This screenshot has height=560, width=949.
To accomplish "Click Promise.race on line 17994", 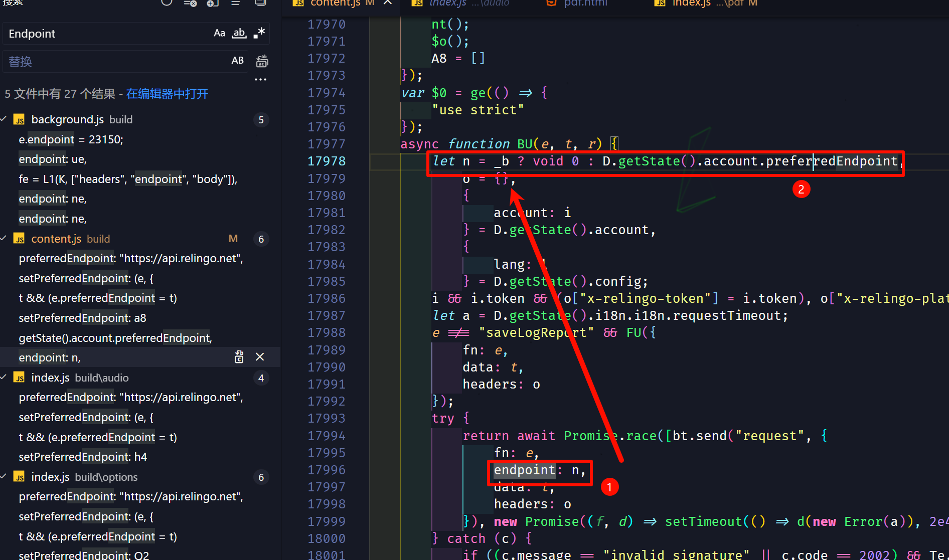I will coord(610,436).
